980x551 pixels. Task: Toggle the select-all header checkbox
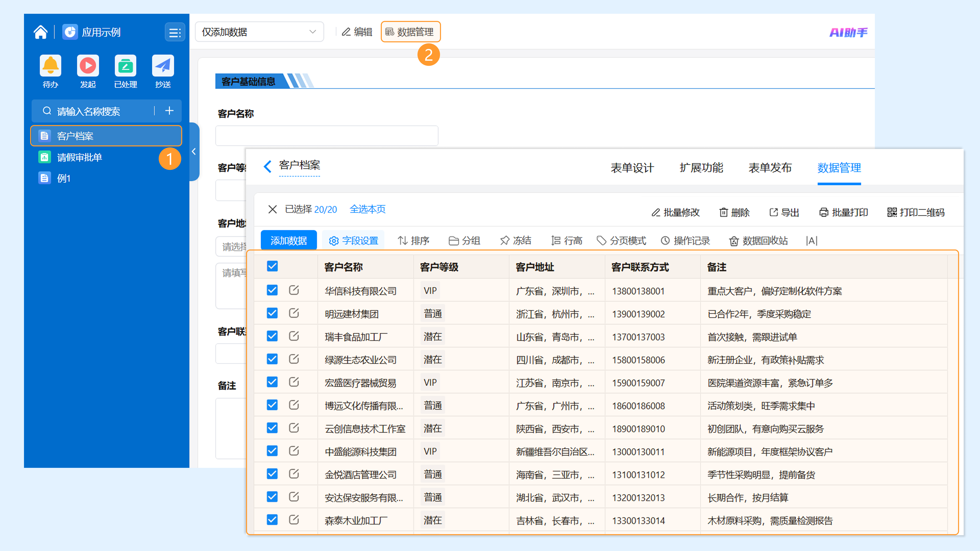click(272, 266)
